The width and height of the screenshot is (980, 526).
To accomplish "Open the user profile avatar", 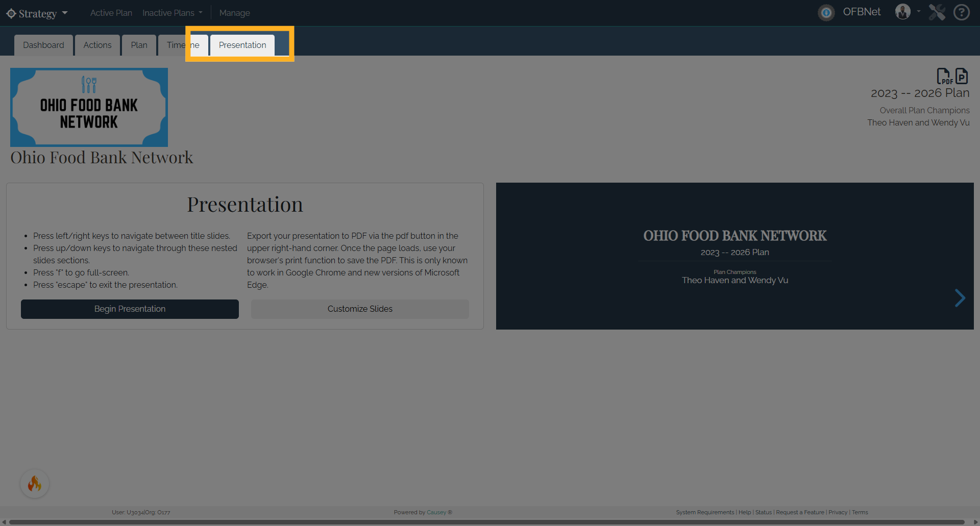I will click(903, 12).
